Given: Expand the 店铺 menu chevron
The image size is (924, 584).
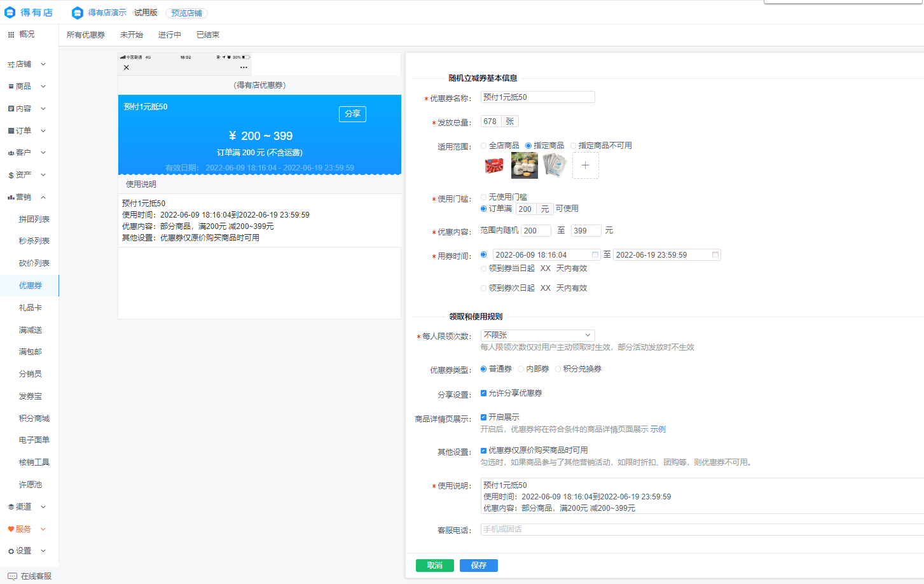Looking at the screenshot, I should [x=43, y=64].
